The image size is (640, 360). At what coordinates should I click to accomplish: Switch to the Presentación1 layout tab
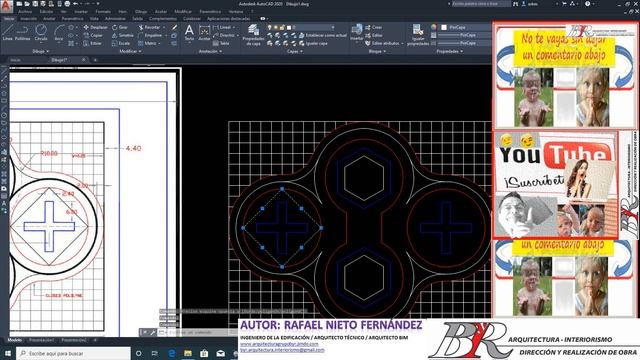point(41,340)
